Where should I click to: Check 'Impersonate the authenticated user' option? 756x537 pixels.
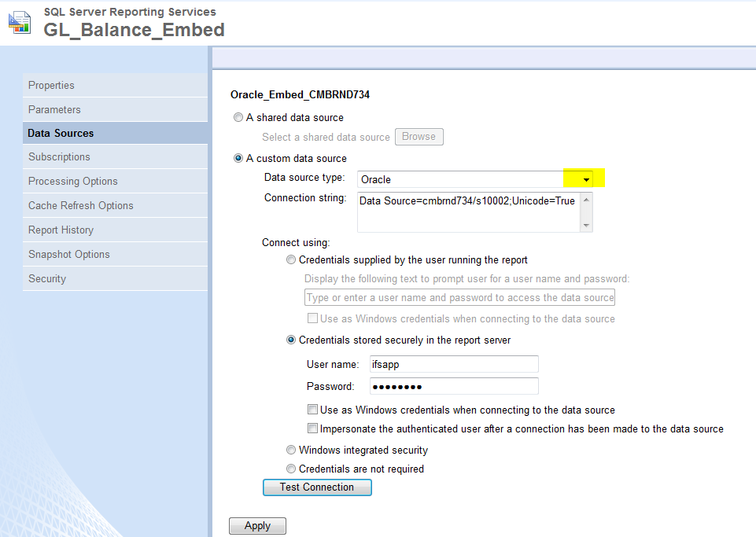(x=312, y=428)
